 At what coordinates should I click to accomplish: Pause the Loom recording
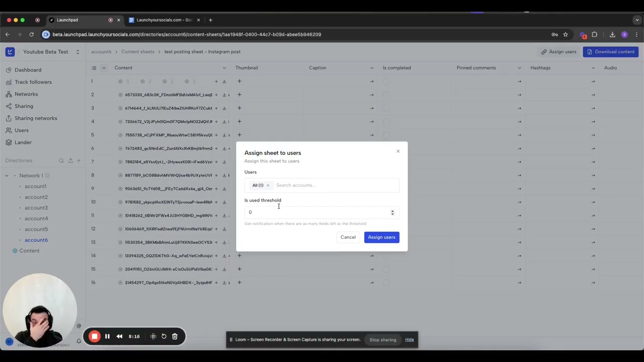(107, 336)
